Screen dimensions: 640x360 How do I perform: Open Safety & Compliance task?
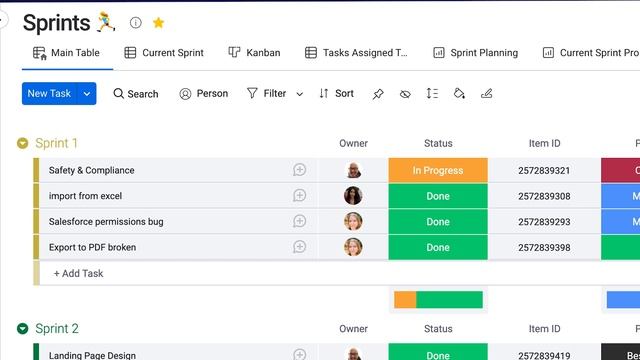point(91,170)
